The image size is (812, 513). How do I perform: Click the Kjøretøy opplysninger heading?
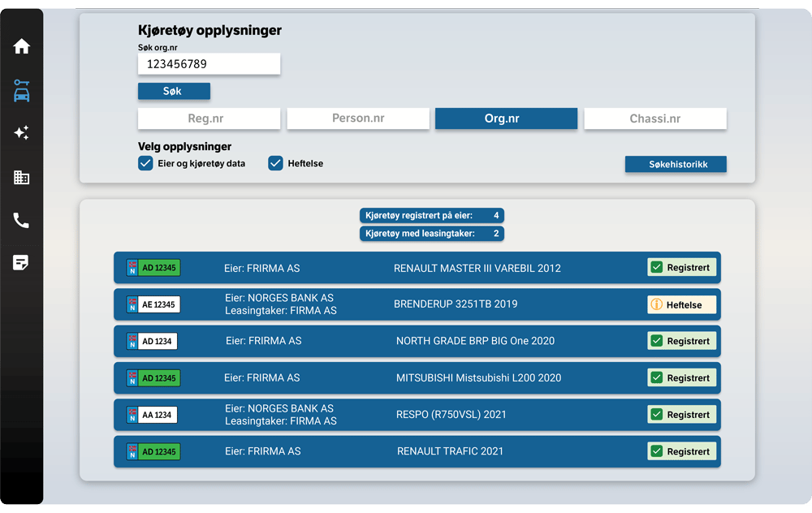point(209,31)
